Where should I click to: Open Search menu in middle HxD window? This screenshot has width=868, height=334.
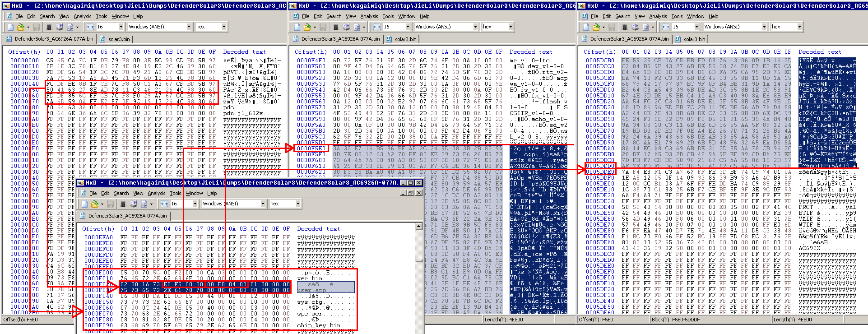[334, 16]
